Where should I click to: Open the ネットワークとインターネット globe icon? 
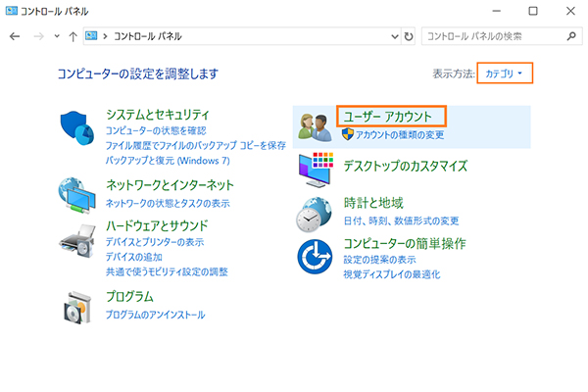click(x=76, y=195)
